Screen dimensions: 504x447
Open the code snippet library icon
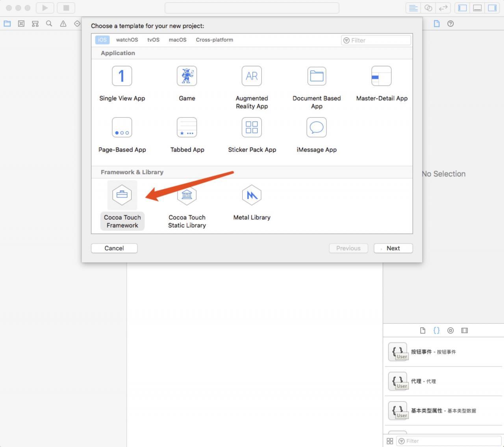click(x=436, y=330)
